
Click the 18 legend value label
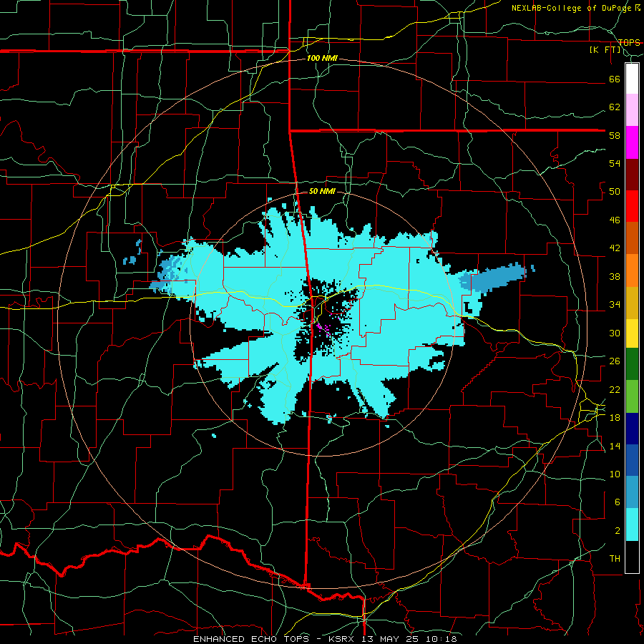(x=615, y=418)
